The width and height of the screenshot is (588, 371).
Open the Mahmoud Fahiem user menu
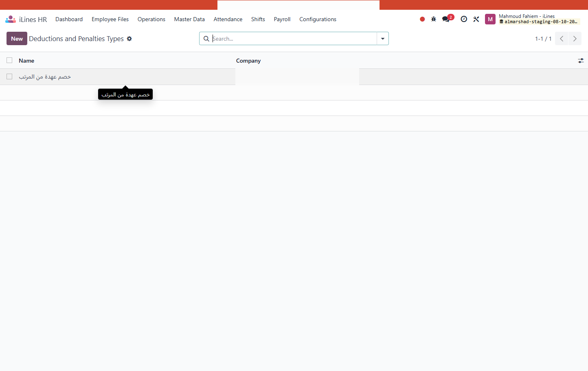pos(533,19)
